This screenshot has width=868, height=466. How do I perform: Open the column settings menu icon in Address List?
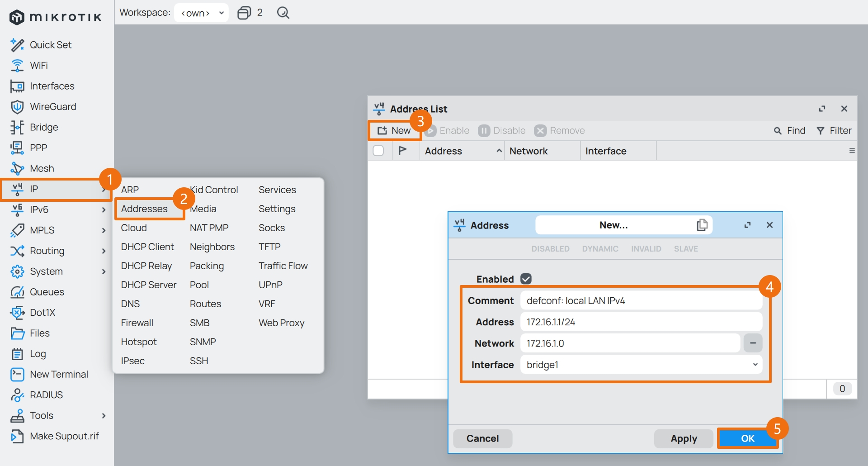tap(852, 151)
